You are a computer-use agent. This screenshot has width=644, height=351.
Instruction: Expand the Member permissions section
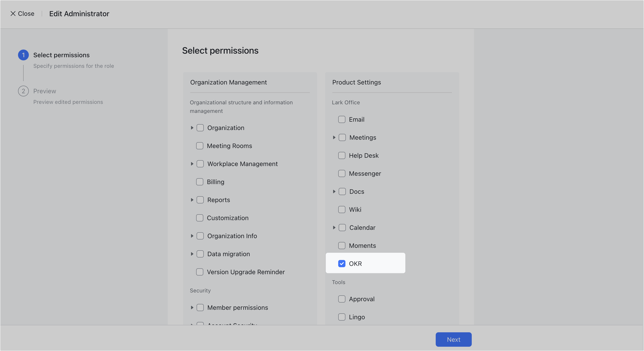(192, 308)
